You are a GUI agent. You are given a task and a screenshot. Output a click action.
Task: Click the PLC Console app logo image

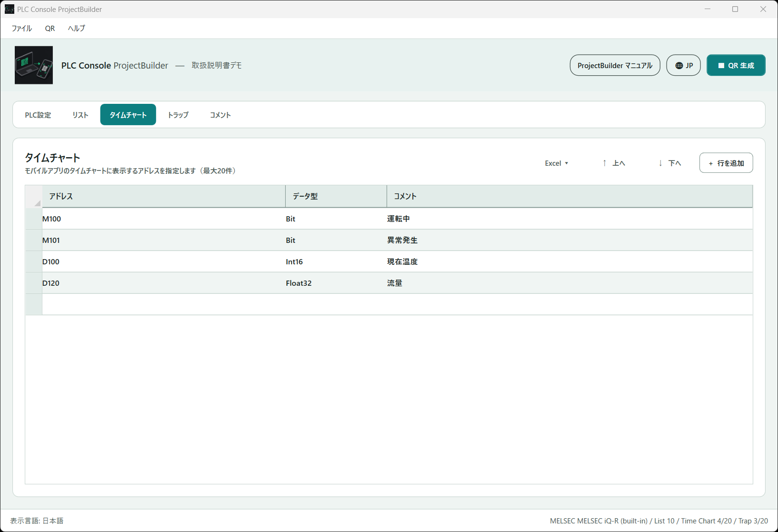[34, 65]
